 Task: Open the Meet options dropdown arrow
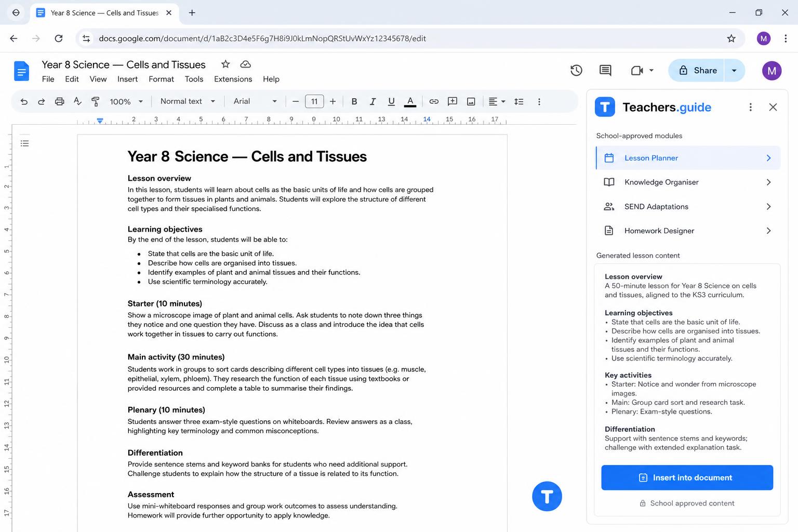pos(651,71)
